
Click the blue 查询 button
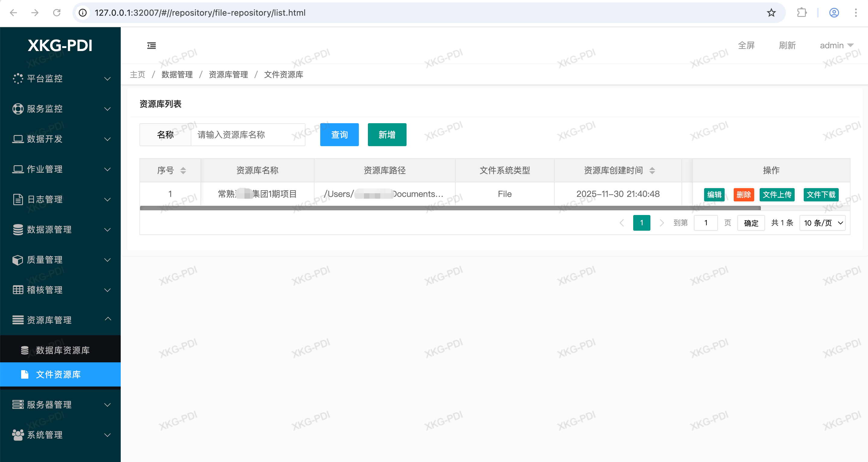[x=339, y=135]
